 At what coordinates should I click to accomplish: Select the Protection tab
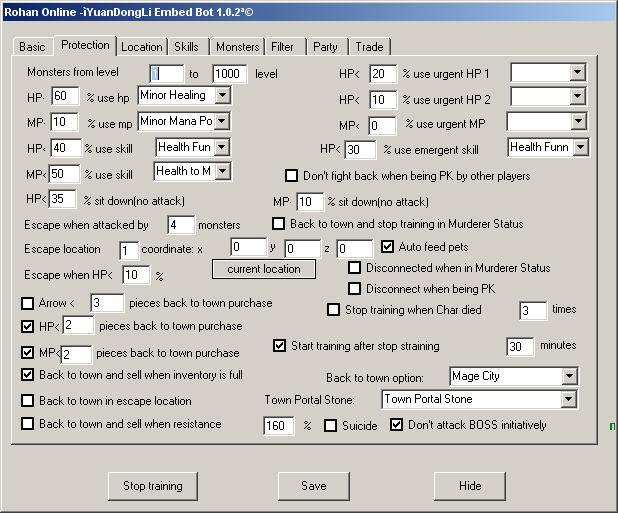coord(85,45)
